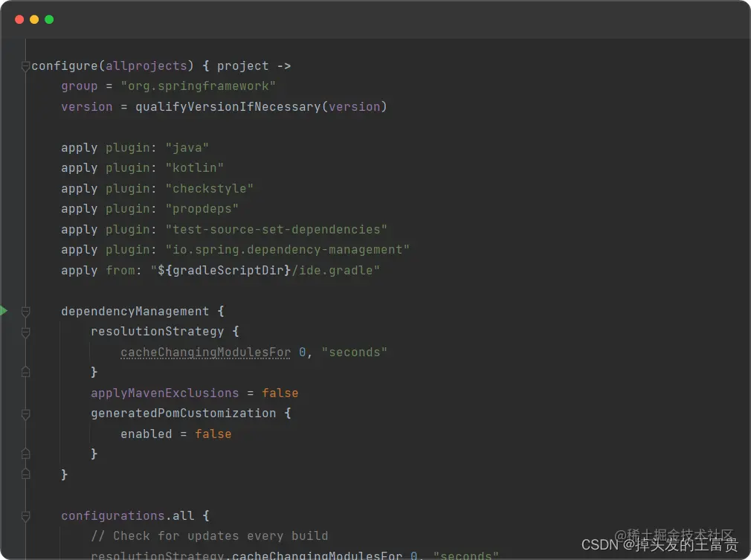Click the generatedPomCustomization identifier
The image size is (751, 560).
184,413
